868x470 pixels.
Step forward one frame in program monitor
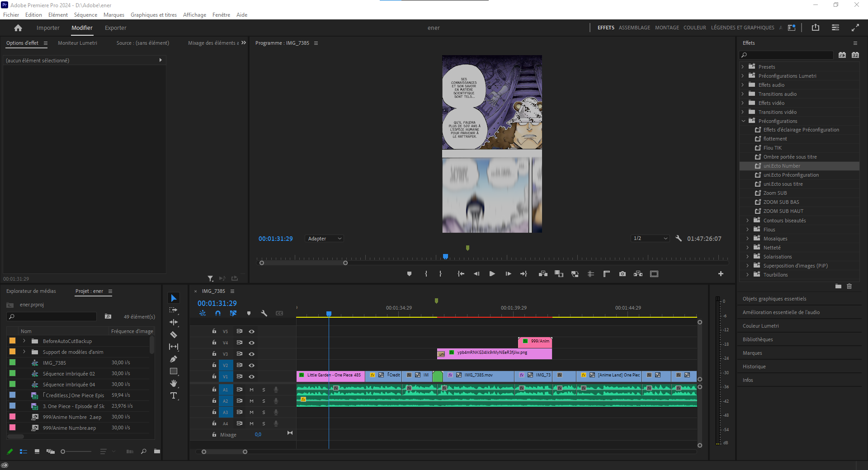(x=508, y=274)
